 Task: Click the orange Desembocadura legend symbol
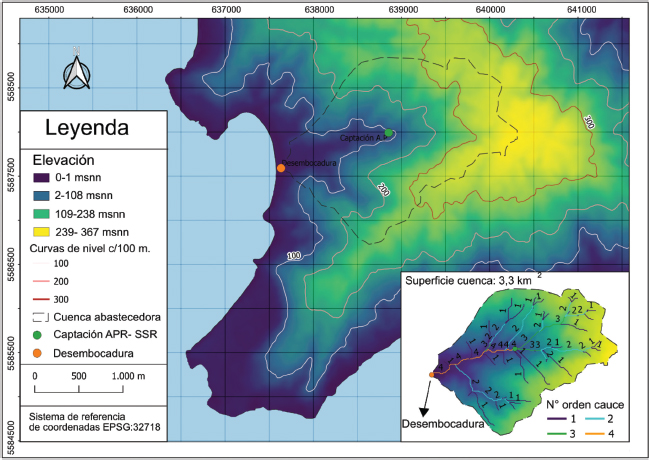pos(37,353)
